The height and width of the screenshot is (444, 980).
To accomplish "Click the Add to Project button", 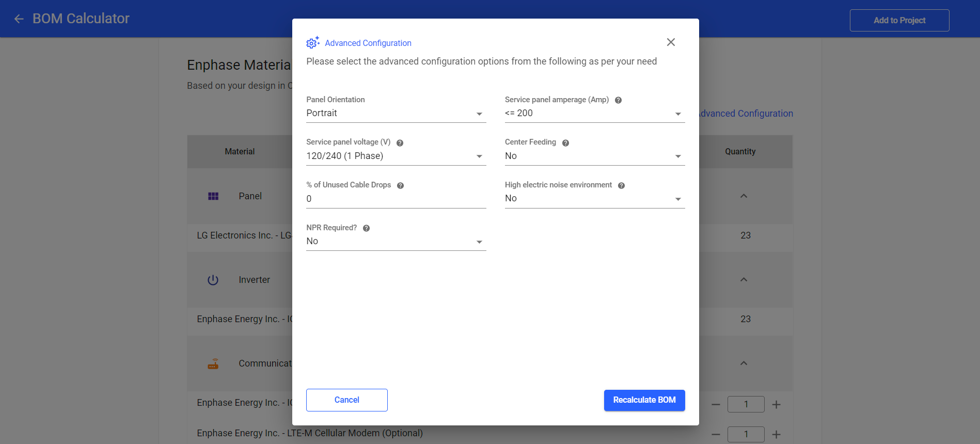I will click(899, 21).
